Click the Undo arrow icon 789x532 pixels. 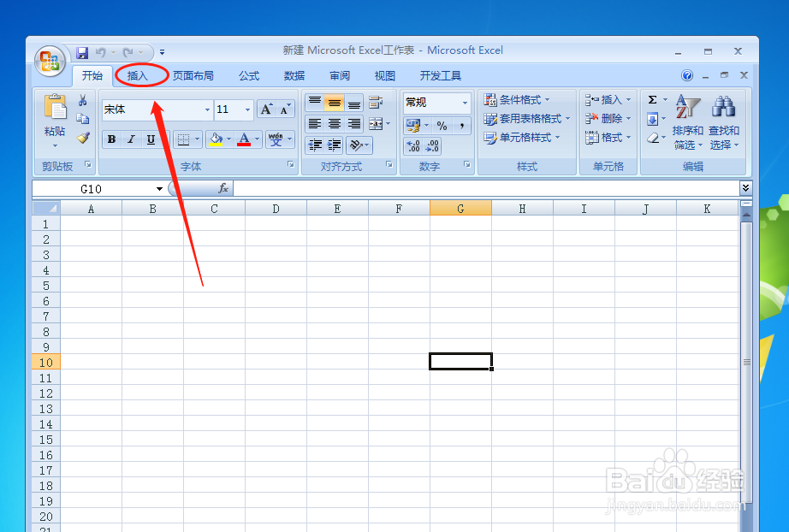point(101,52)
